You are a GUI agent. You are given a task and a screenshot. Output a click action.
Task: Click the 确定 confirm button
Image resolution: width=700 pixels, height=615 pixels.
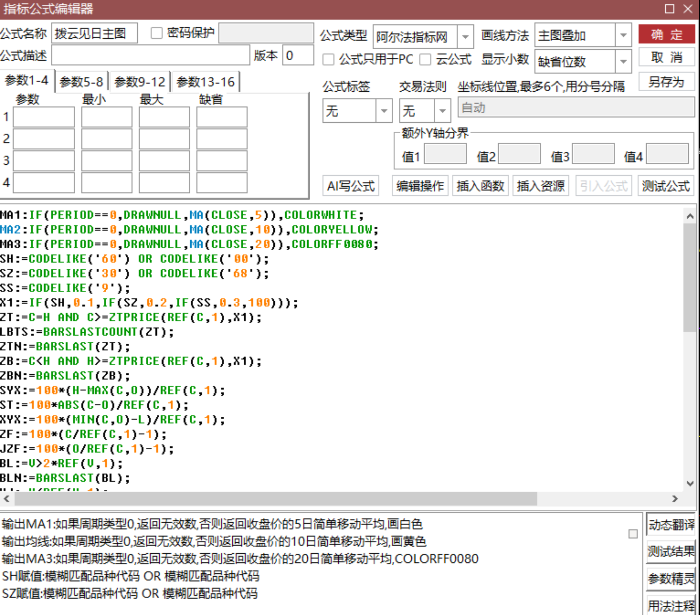tap(666, 34)
